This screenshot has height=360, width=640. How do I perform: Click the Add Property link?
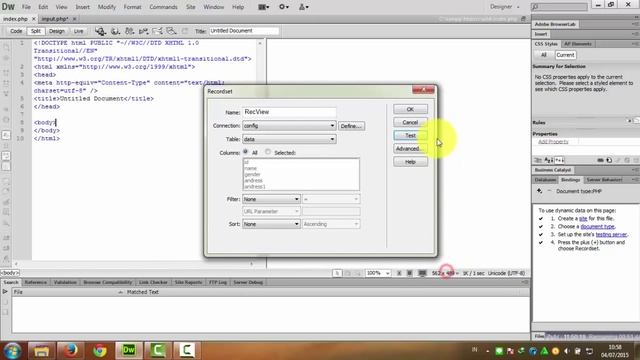click(x=553, y=142)
